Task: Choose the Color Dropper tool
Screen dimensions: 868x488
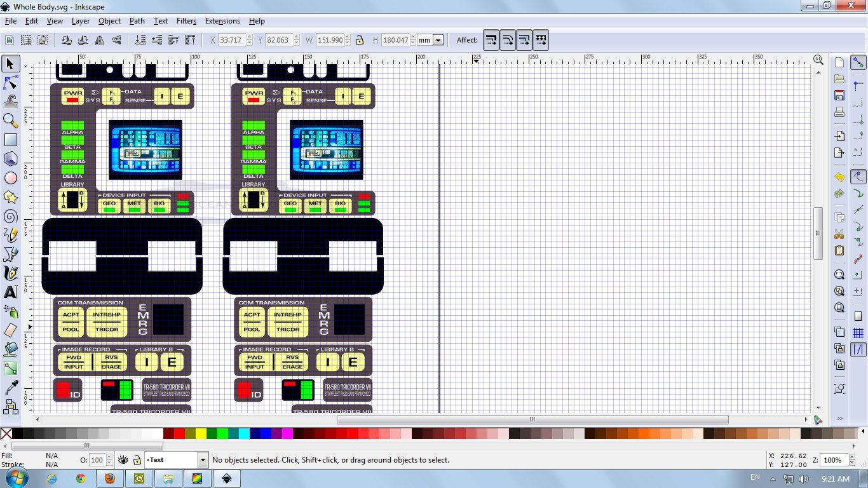Action: pos(11,388)
